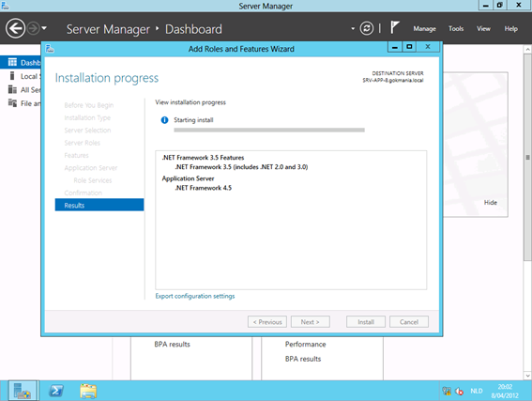Refresh the dashboard using the refresh icon

pyautogui.click(x=367, y=28)
